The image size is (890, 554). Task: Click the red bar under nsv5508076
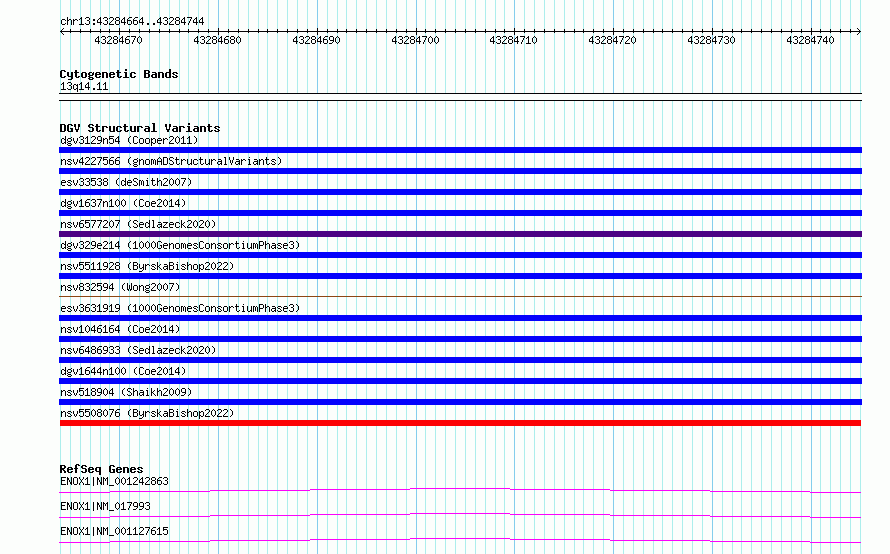click(x=460, y=423)
